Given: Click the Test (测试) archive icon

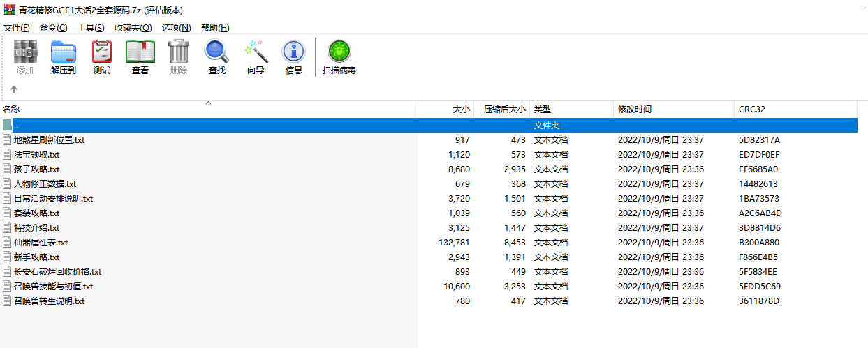Looking at the screenshot, I should click(102, 57).
